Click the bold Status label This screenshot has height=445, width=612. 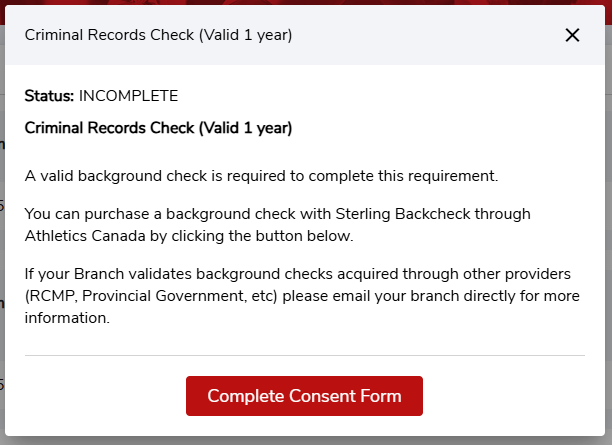click(49, 97)
